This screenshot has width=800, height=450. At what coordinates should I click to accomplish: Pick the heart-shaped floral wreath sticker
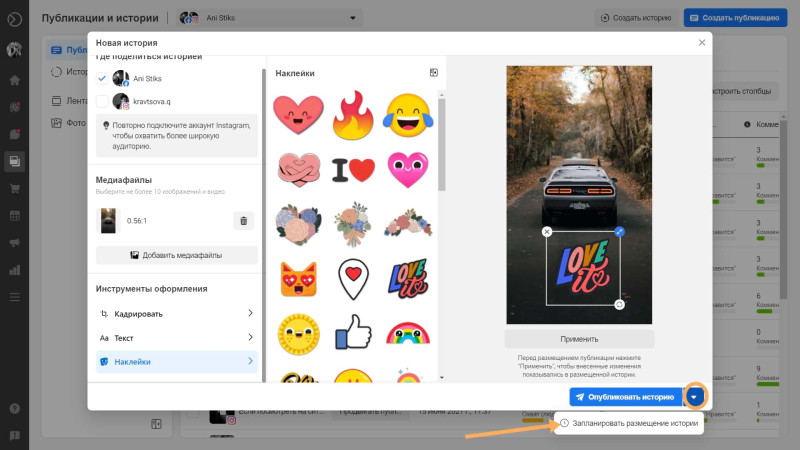(298, 224)
